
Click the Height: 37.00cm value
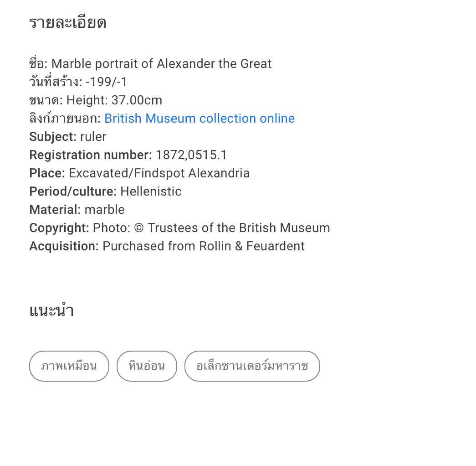114,100
